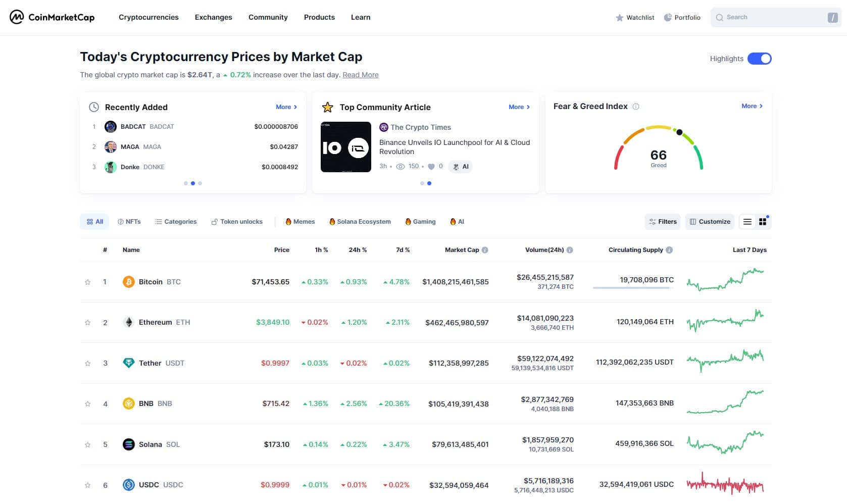Image resolution: width=847 pixels, height=504 pixels.
Task: Select third dot of Recently Added carousel
Action: coord(200,183)
